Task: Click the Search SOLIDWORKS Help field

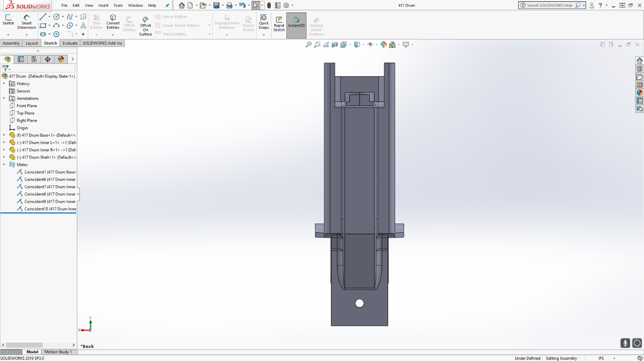Action: [x=550, y=6]
